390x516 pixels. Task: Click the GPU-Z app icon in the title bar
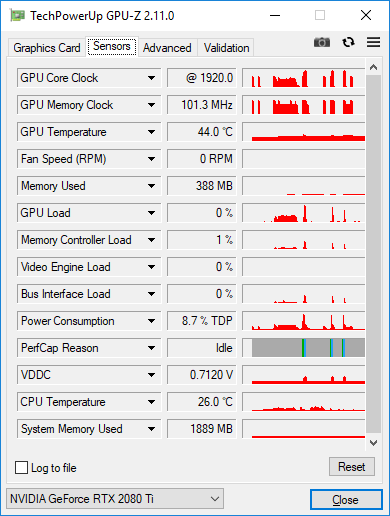pyautogui.click(x=17, y=16)
